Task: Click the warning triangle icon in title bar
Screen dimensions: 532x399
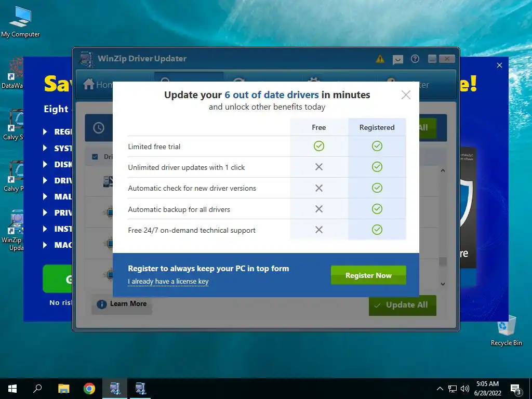Action: 380,59
